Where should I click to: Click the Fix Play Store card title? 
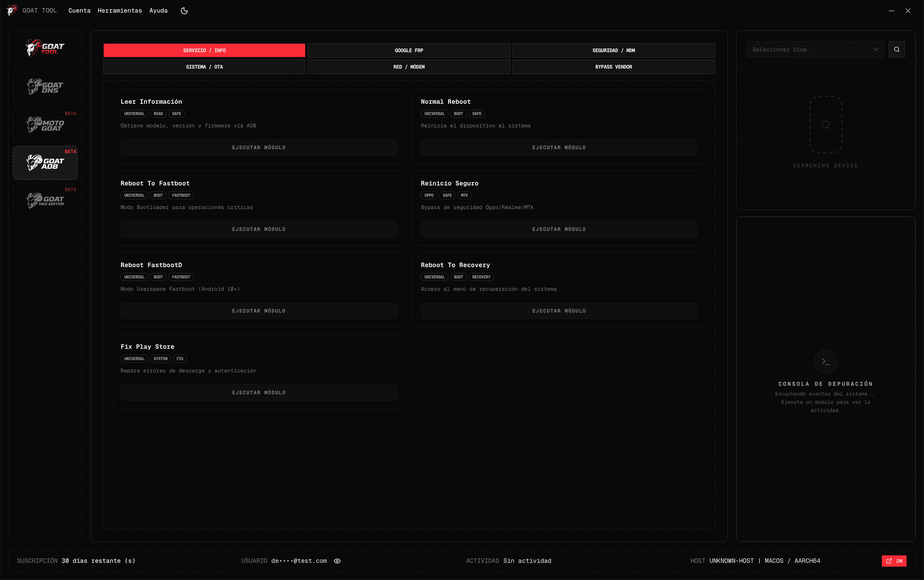pos(147,347)
